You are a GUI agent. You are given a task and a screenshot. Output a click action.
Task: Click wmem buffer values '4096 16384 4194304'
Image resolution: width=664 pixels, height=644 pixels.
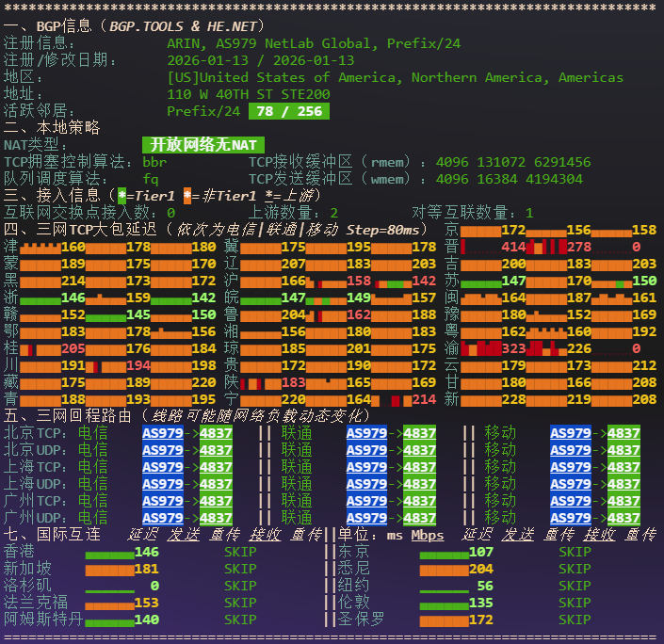[509, 179]
